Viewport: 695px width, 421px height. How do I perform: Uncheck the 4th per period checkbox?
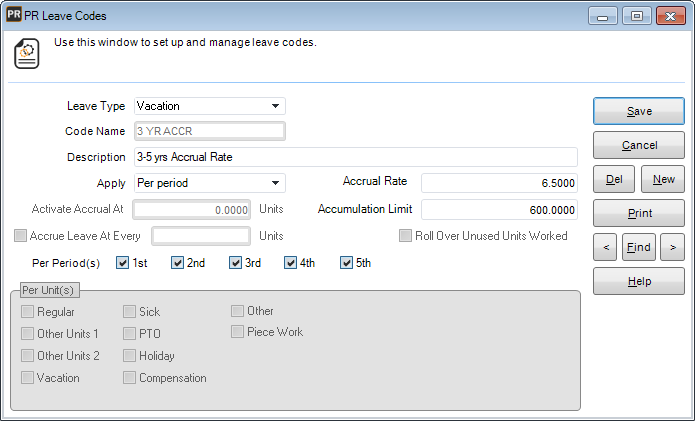coord(291,264)
